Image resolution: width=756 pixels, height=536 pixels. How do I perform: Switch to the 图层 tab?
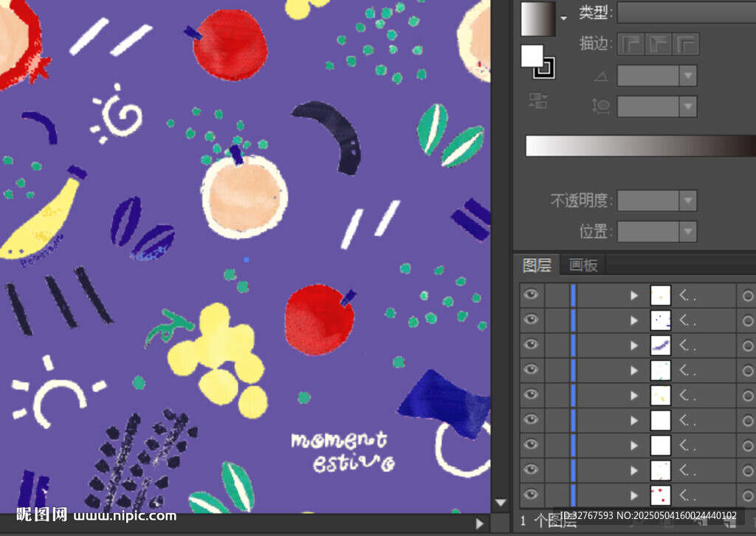tap(537, 265)
